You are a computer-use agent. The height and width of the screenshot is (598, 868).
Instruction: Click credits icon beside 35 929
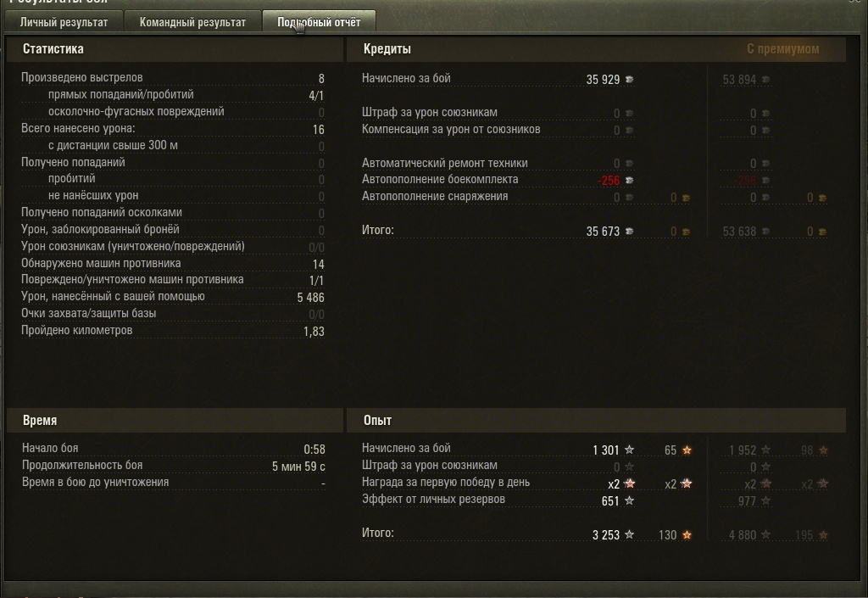630,79
